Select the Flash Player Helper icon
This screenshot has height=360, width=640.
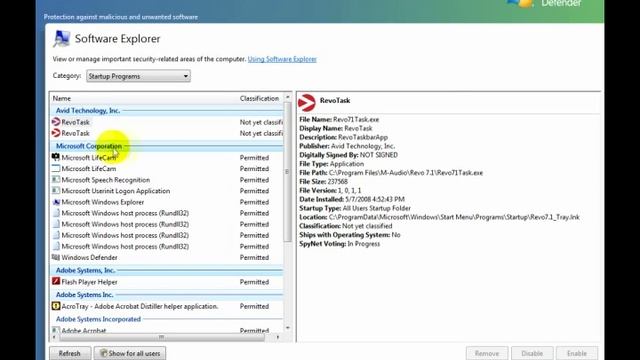point(56,282)
